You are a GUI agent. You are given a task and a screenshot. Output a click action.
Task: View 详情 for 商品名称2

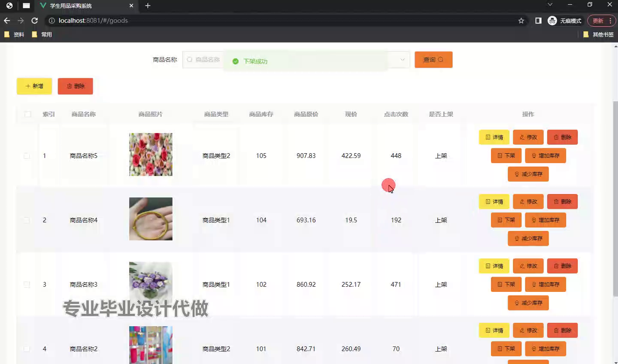click(x=494, y=331)
